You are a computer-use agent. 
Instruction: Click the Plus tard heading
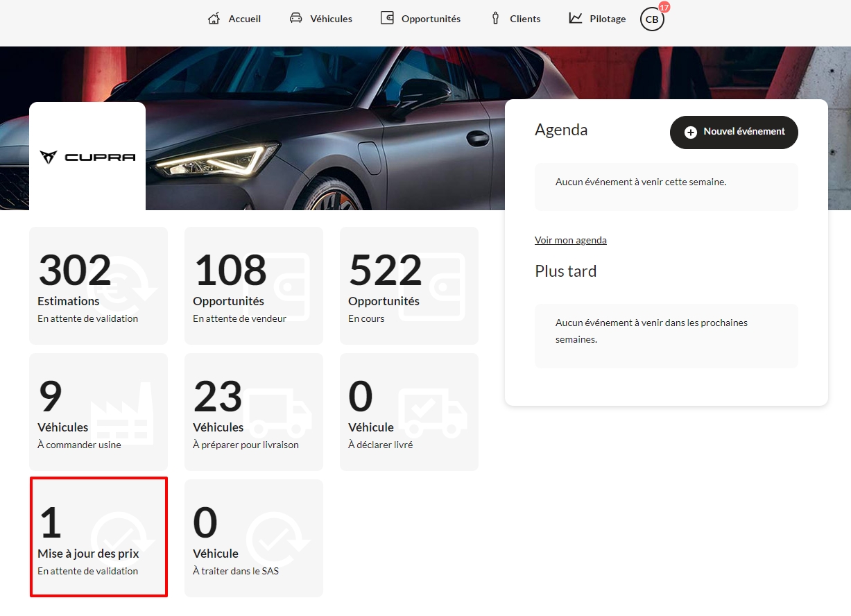(566, 271)
